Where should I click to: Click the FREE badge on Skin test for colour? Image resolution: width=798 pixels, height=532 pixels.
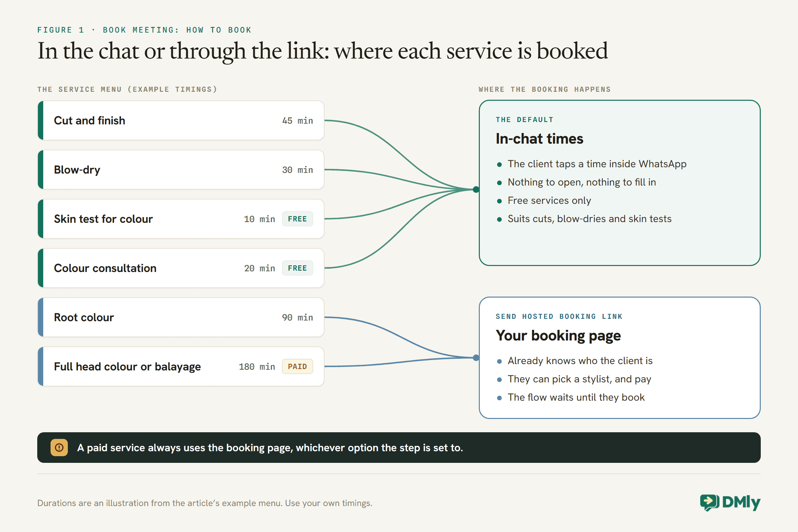point(297,219)
